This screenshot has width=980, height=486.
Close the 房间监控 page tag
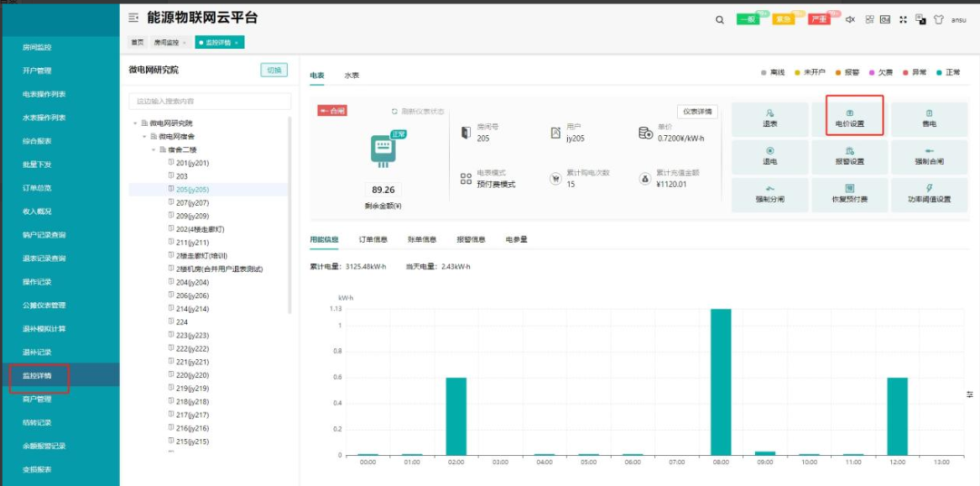(185, 43)
